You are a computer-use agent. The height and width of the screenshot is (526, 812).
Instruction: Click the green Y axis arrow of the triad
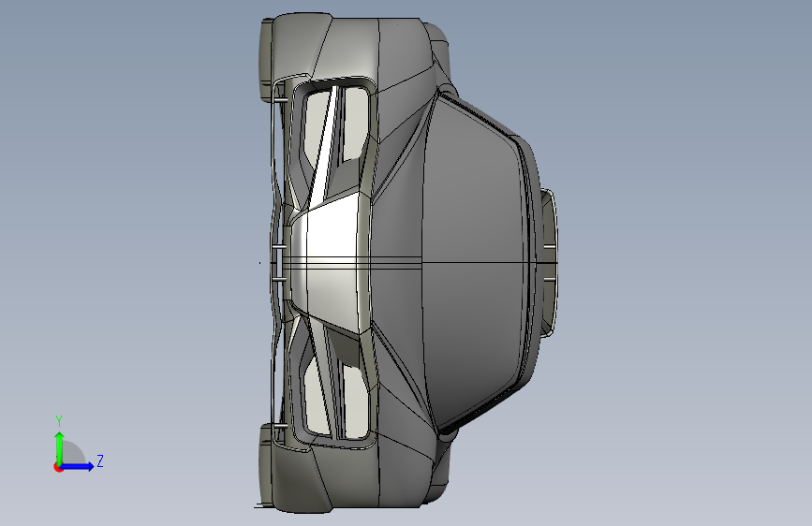point(60,447)
